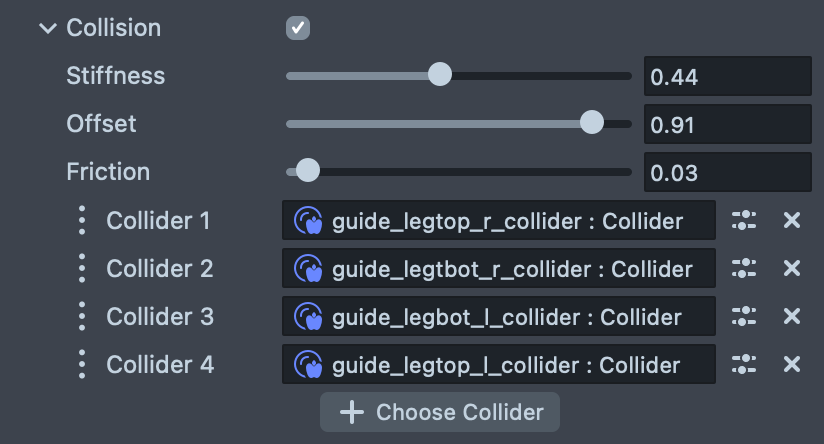Click the Collider 1 drag handle dots
Image resolution: width=824 pixels, height=444 pixels.
tap(82, 220)
